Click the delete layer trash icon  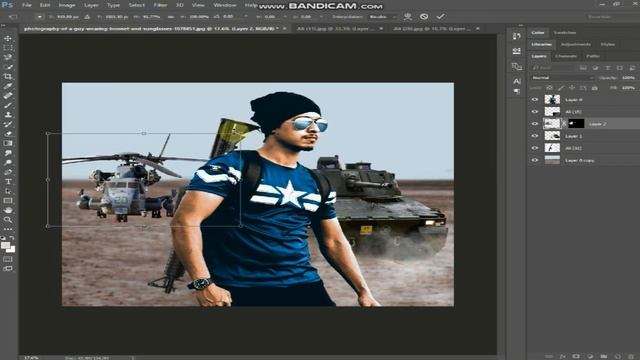pos(630,357)
